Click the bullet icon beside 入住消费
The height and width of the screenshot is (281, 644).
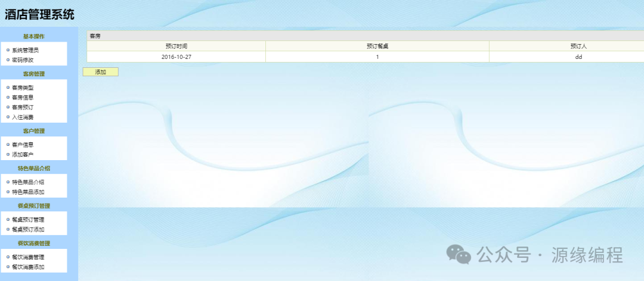click(8, 117)
